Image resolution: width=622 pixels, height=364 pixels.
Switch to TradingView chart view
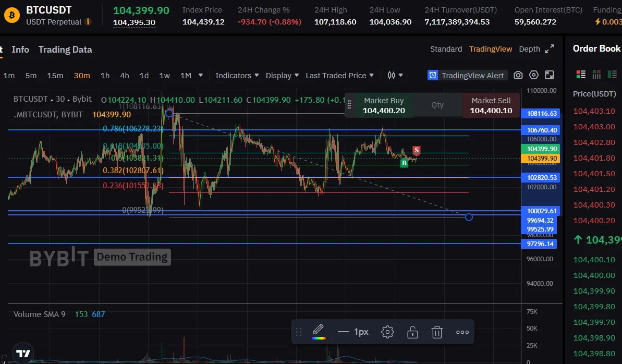491,49
